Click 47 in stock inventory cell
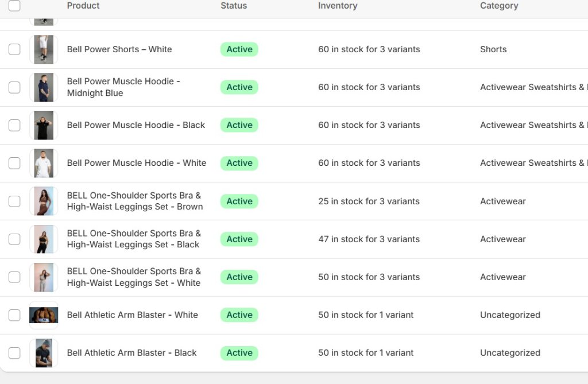 pos(369,239)
